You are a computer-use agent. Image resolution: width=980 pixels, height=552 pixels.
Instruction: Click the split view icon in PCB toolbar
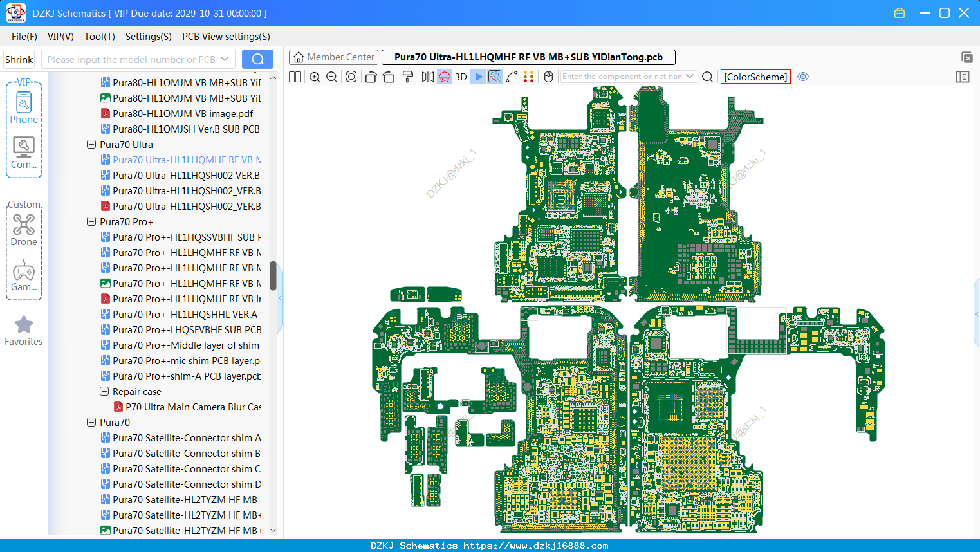(295, 77)
